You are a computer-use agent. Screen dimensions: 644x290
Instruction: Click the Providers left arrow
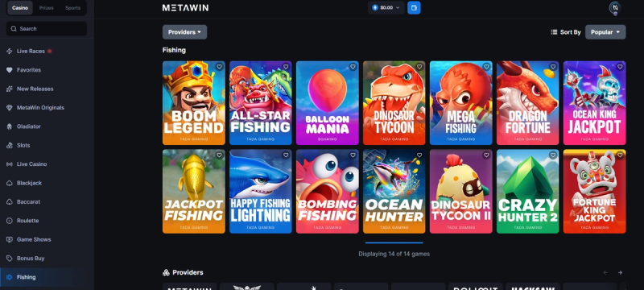pyautogui.click(x=605, y=273)
